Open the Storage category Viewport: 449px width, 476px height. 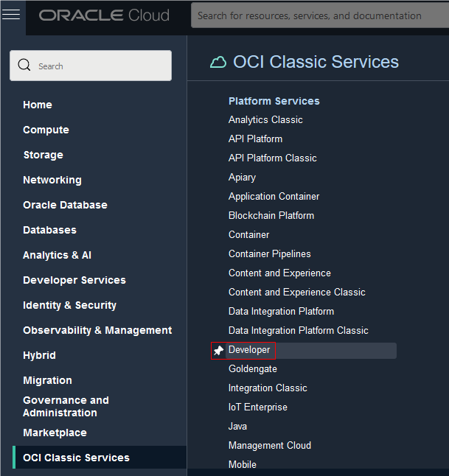point(43,155)
